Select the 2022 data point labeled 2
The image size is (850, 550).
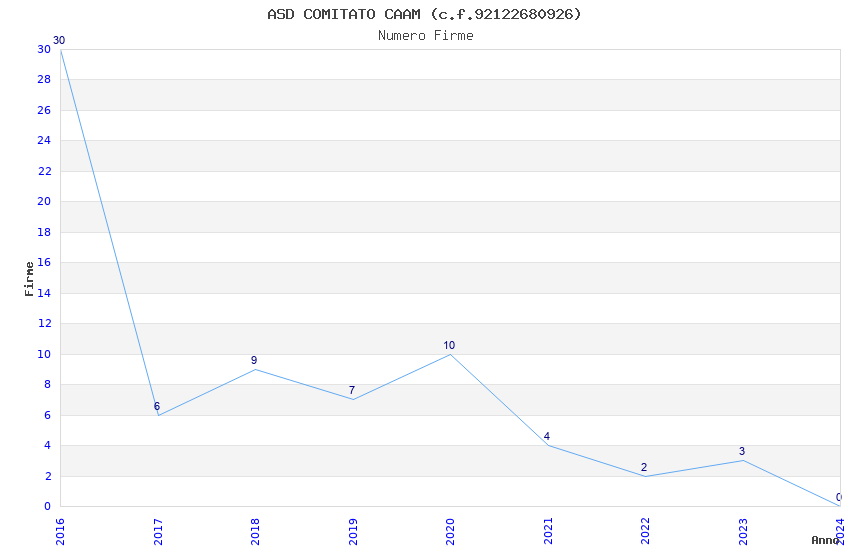pos(645,476)
